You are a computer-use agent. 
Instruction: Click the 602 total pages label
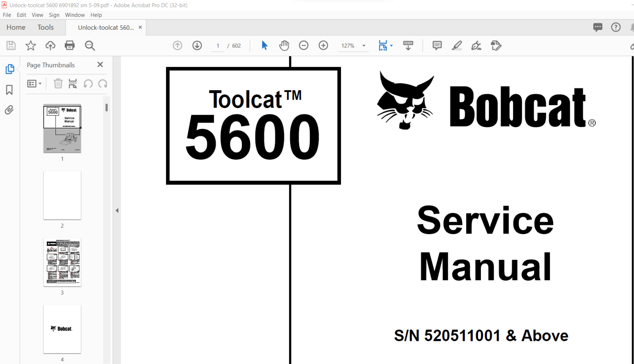click(237, 46)
